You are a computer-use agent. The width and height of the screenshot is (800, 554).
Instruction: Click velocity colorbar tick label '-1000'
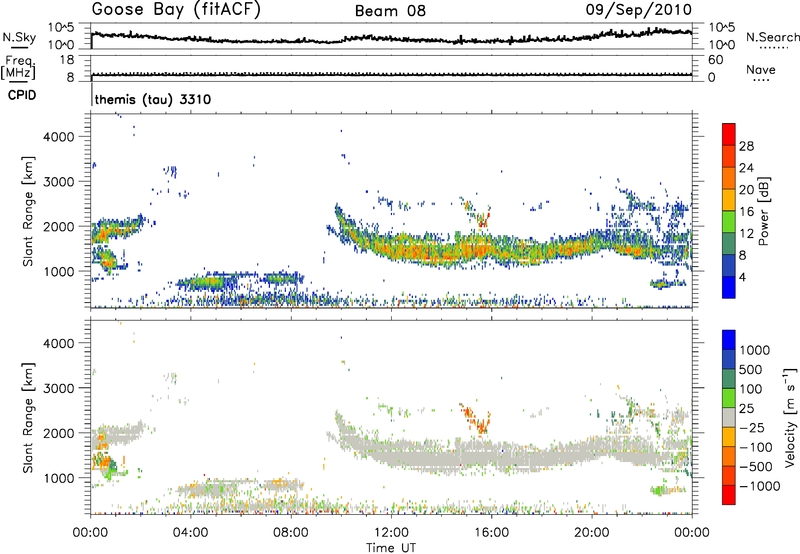tap(760, 486)
